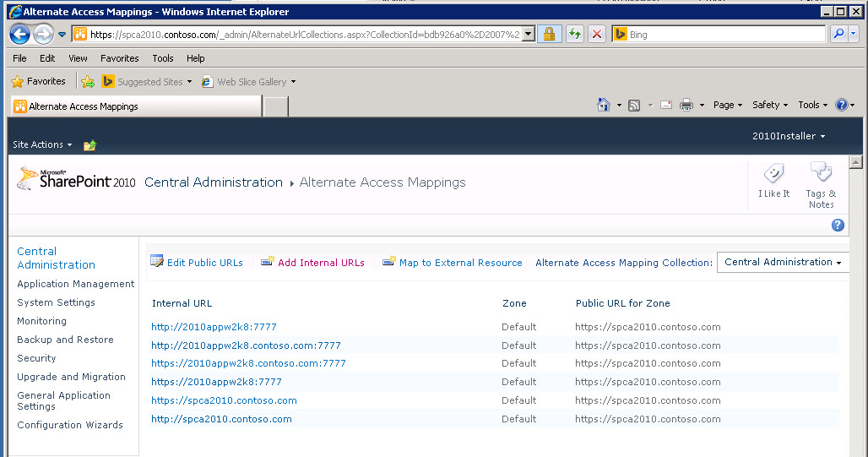Click the https://spca2010.contoso.com internal URL

tap(224, 400)
